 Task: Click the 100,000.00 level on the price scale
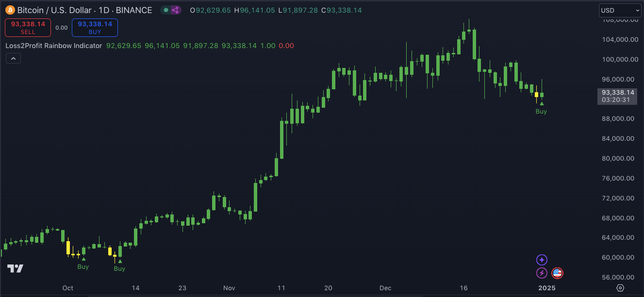[617, 59]
